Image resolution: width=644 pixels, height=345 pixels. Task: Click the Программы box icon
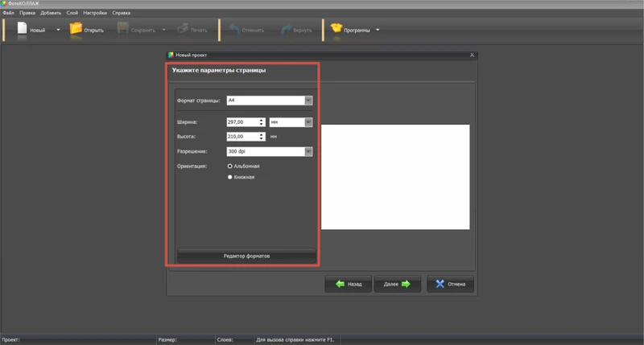(336, 28)
